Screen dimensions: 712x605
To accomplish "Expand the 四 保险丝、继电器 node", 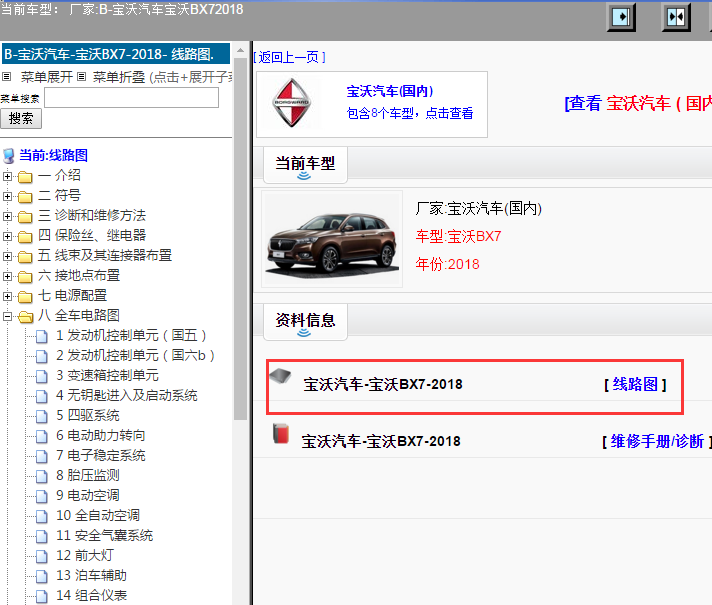I will click(7, 236).
